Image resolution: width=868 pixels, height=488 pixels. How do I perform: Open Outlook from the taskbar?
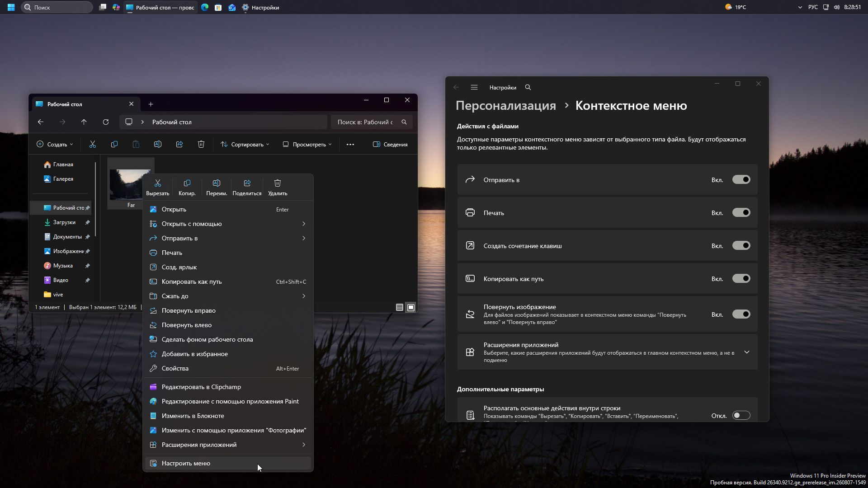coord(232,7)
